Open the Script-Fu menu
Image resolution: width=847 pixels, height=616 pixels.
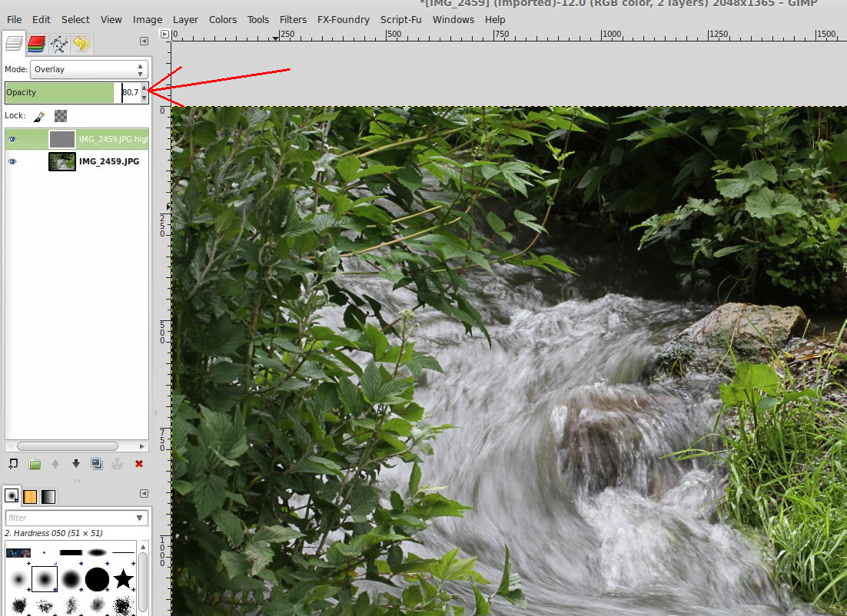[400, 19]
